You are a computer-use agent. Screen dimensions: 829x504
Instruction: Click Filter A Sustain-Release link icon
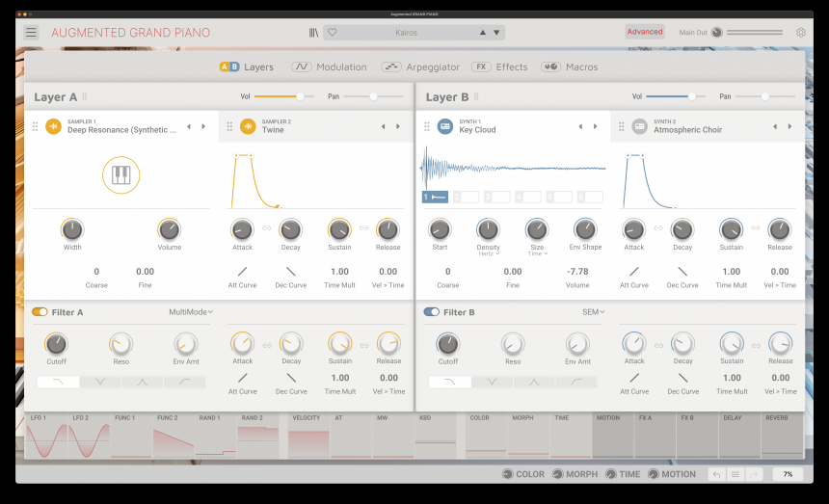(x=364, y=346)
